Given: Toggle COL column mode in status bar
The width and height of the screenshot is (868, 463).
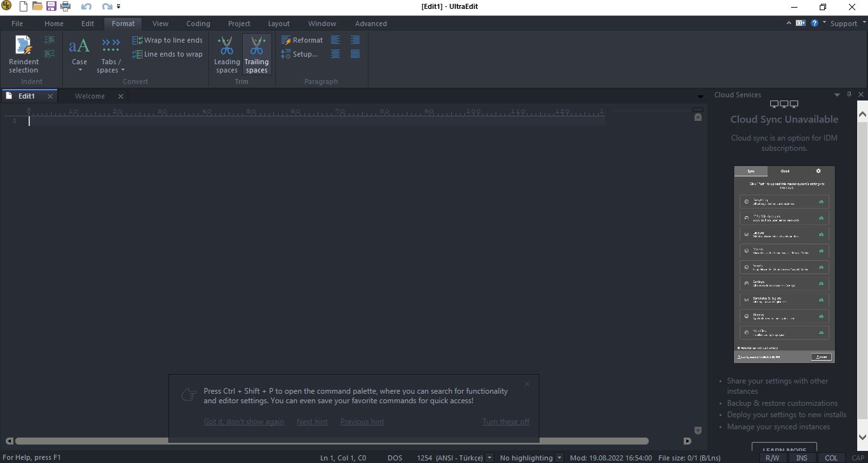Looking at the screenshot, I should tap(831, 457).
